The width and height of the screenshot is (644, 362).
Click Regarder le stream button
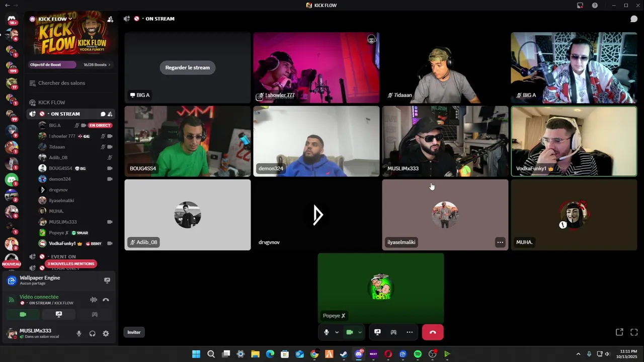(x=188, y=67)
